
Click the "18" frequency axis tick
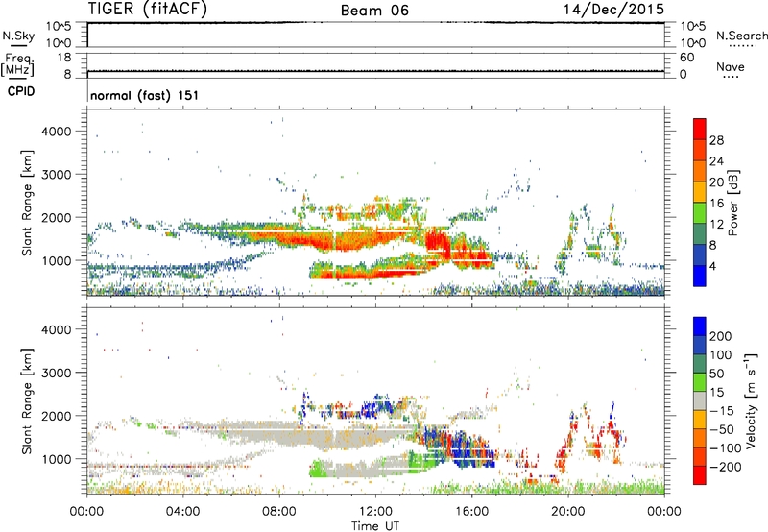pyautogui.click(x=64, y=58)
